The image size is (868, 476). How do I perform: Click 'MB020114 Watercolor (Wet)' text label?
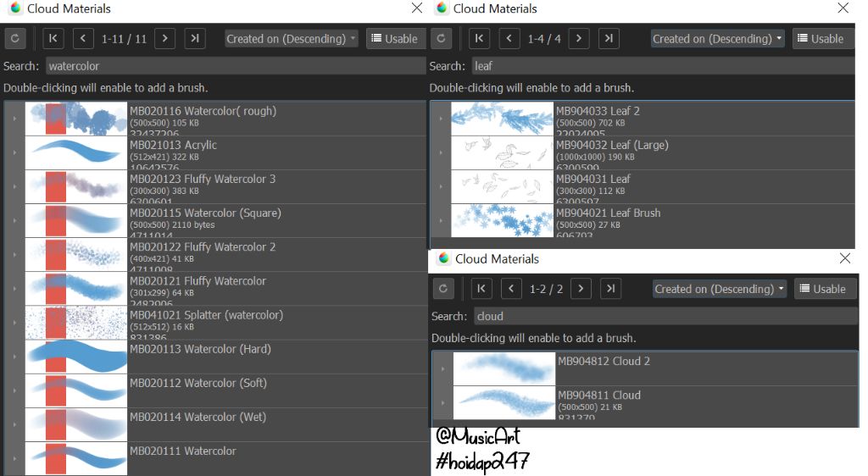tap(198, 417)
